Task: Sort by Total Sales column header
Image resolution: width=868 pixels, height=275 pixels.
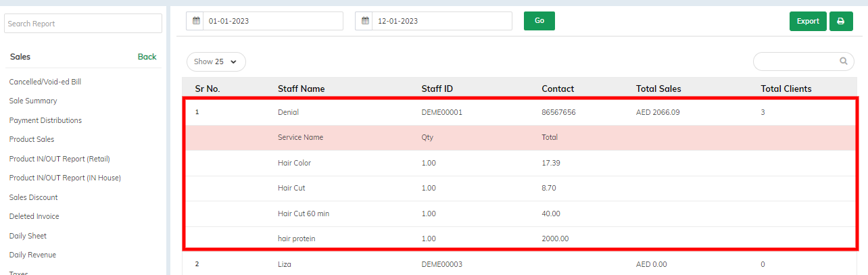Action: pyautogui.click(x=658, y=89)
